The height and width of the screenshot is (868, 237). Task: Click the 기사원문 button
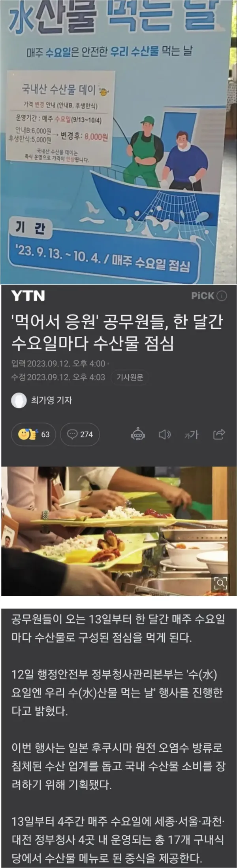130,377
